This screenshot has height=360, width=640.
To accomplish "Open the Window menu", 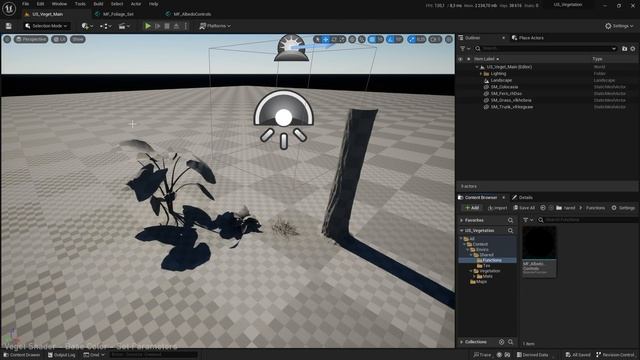I will click(x=59, y=4).
